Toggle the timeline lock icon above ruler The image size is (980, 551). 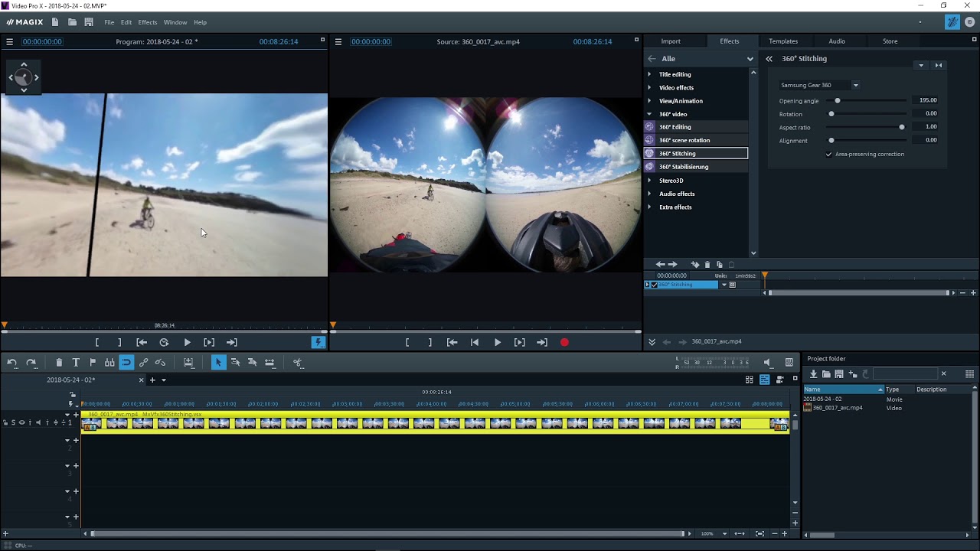73,395
